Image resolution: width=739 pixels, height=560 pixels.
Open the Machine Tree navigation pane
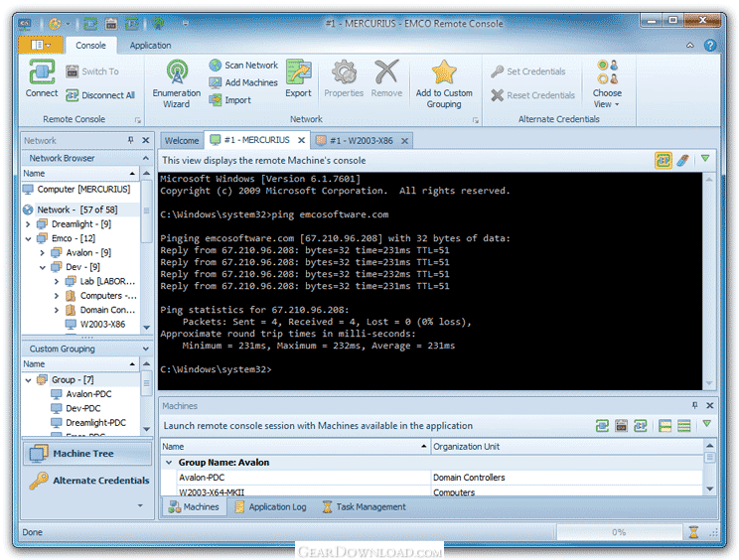pyautogui.click(x=87, y=454)
